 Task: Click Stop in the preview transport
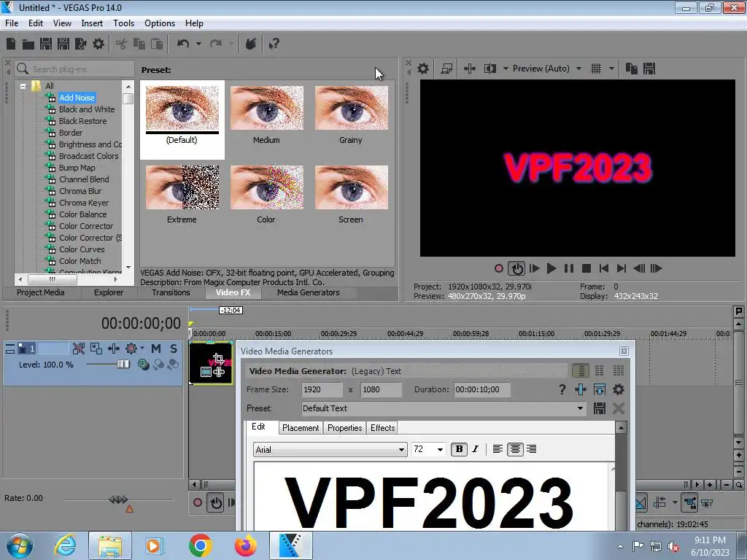click(x=587, y=268)
